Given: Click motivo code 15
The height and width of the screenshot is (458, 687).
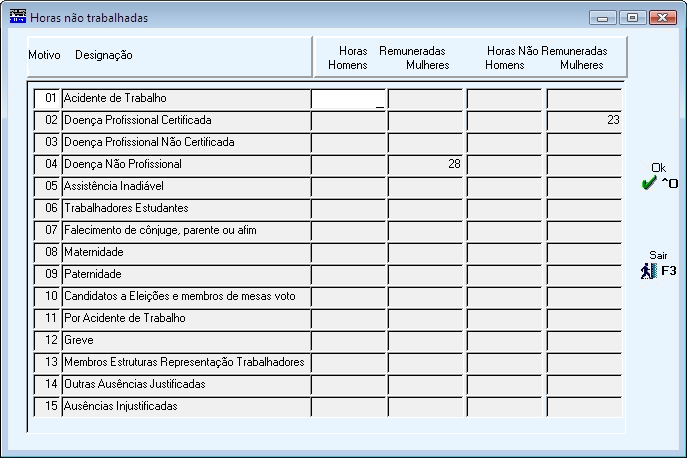Looking at the screenshot, I should pyautogui.click(x=47, y=406).
